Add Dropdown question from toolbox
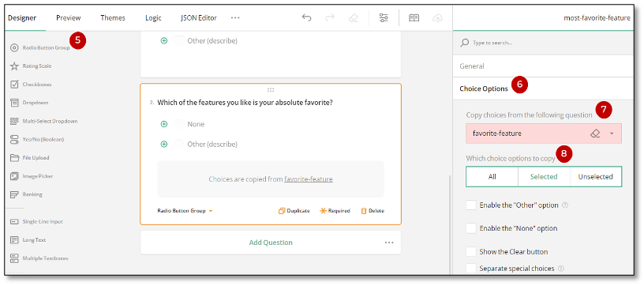The image size is (644, 286). (28, 103)
